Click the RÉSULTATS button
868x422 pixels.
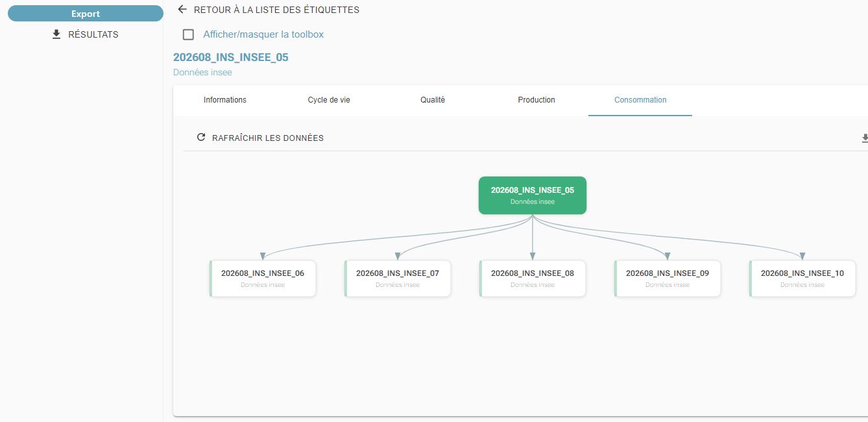86,34
